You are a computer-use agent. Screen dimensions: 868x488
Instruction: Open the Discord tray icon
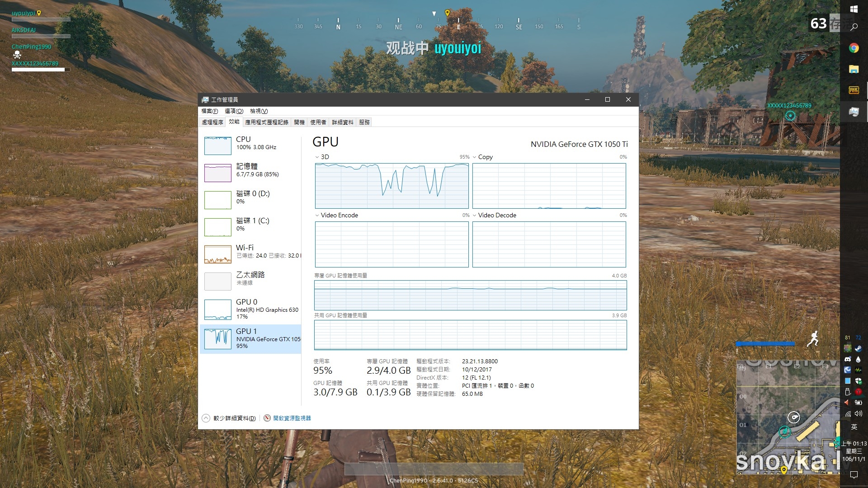pos(848,359)
